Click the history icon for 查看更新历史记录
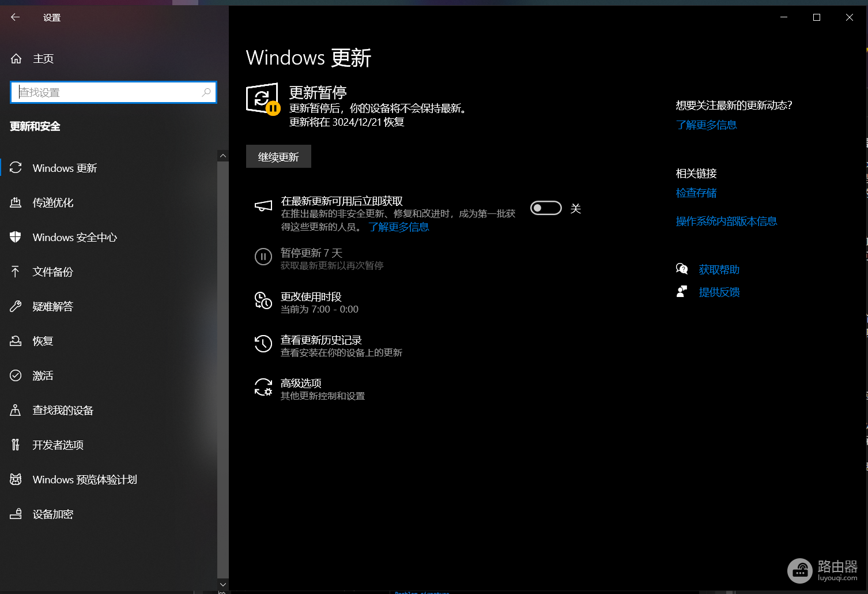This screenshot has width=868, height=594. [x=263, y=344]
